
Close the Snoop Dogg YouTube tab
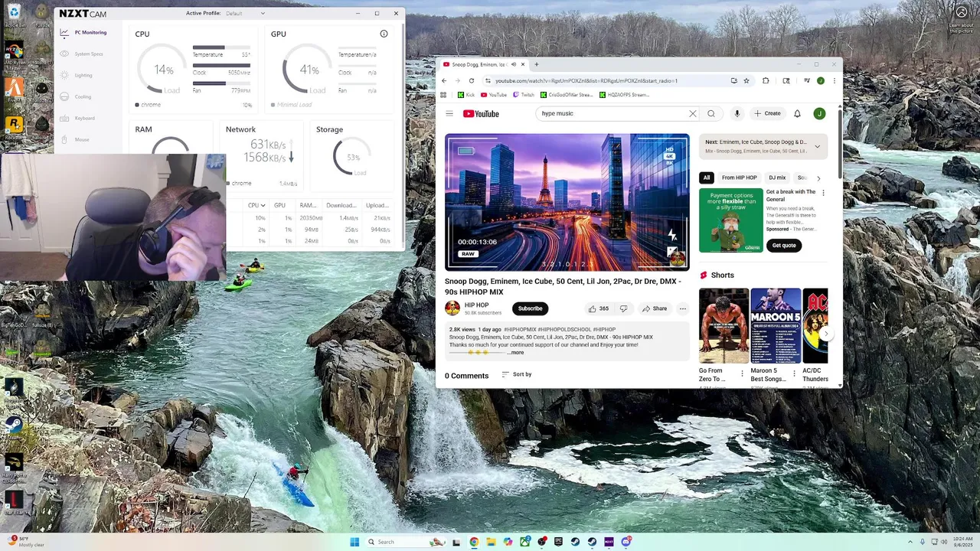pos(523,64)
